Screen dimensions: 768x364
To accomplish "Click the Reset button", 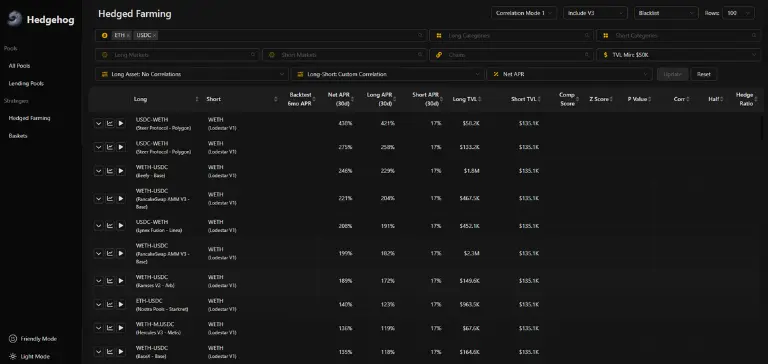I will 704,74.
